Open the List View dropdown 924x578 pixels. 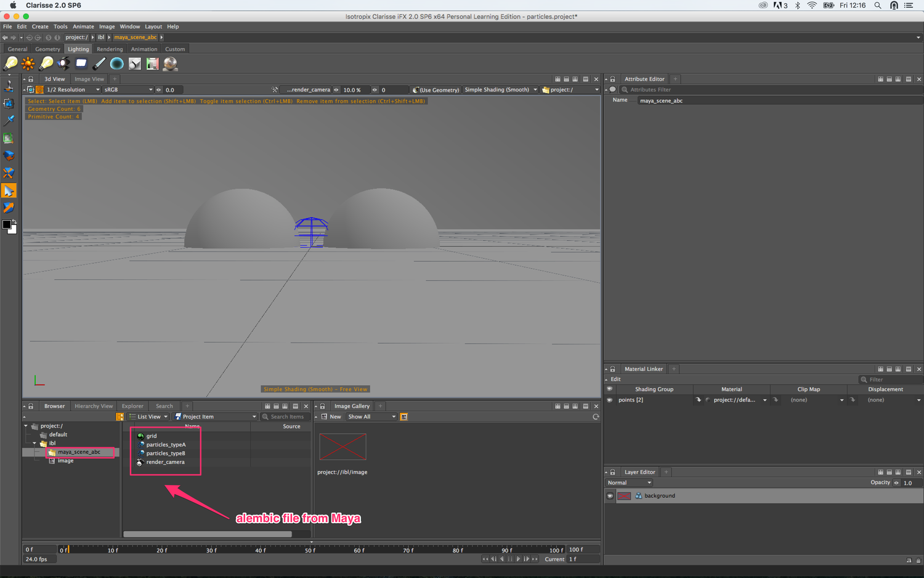(148, 417)
